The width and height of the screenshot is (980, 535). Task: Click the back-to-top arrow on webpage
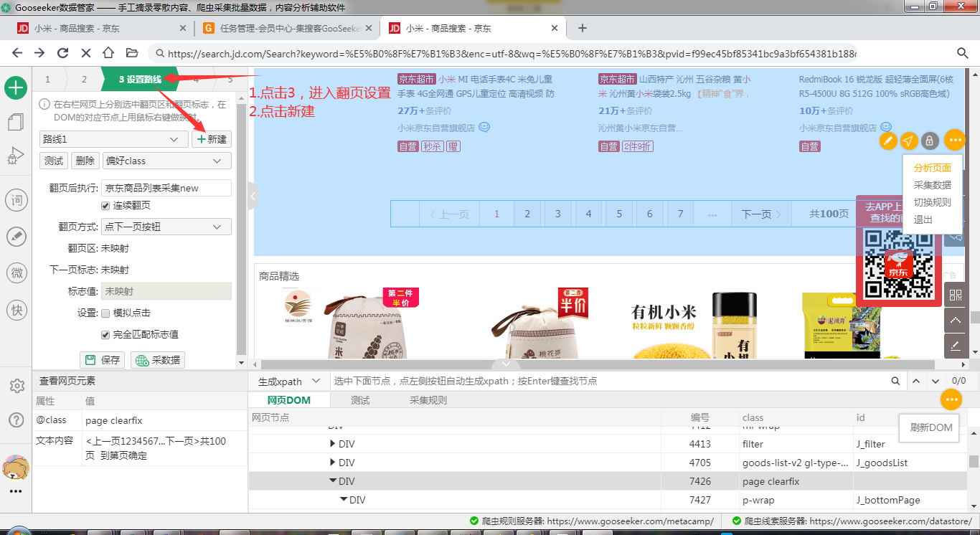955,320
